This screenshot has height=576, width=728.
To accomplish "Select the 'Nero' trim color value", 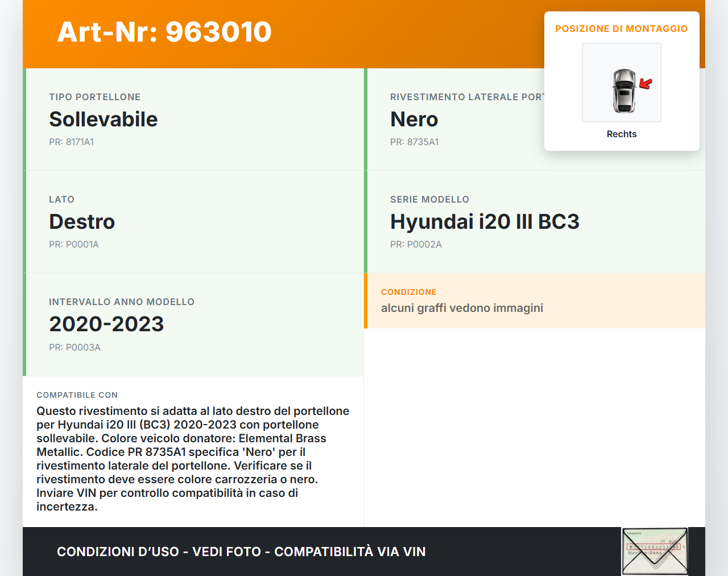I will click(414, 120).
